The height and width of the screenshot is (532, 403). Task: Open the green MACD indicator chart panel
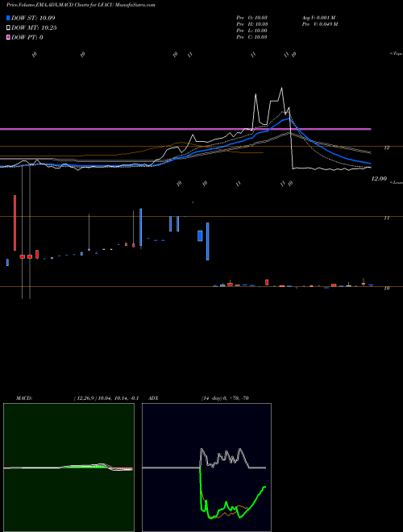point(69,468)
